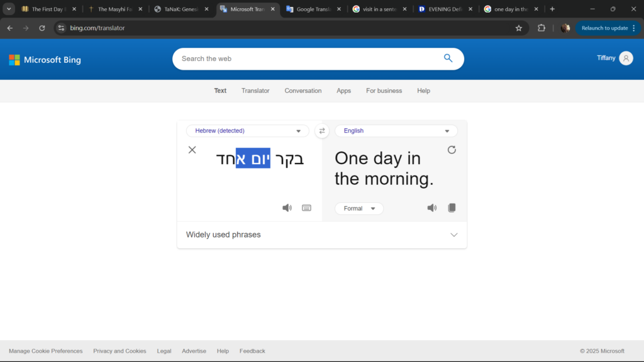This screenshot has width=644, height=362.
Task: Expand the Widely used phrases section
Action: 454,235
